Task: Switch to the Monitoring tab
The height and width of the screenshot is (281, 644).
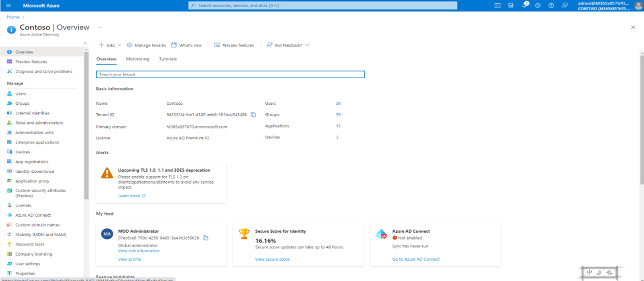Action: [137, 59]
